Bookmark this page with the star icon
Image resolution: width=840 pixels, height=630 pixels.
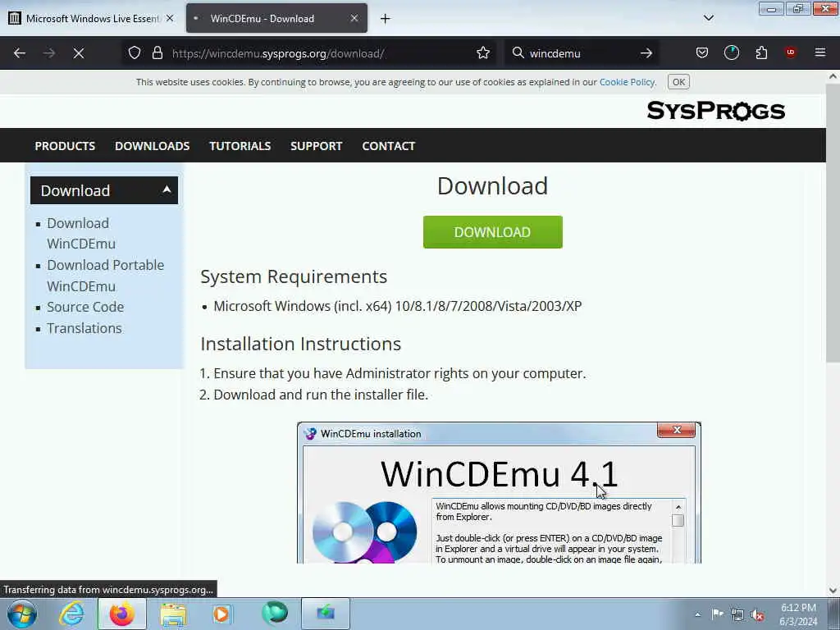(x=483, y=53)
